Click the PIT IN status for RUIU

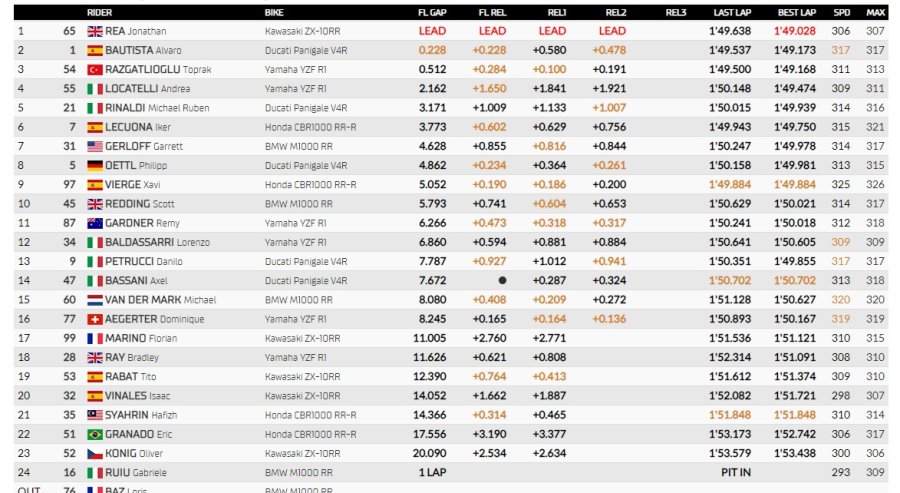736,472
